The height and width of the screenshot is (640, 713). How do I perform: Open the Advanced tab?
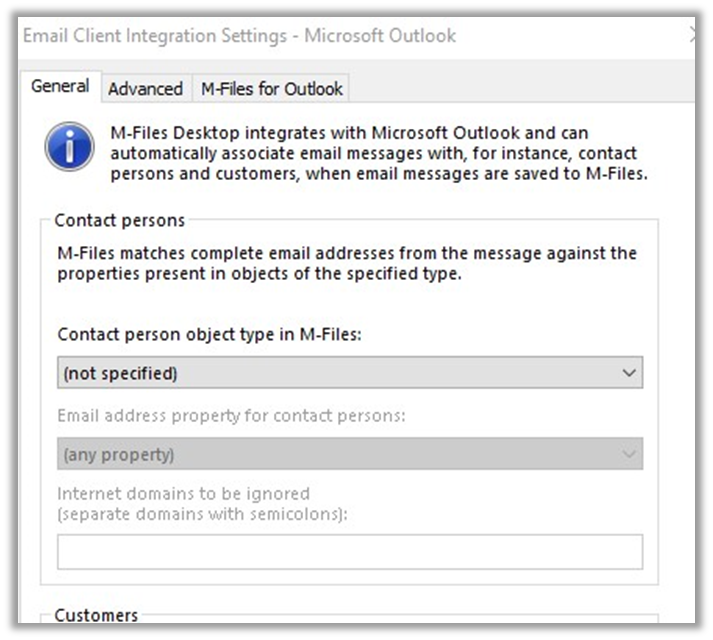click(x=145, y=89)
